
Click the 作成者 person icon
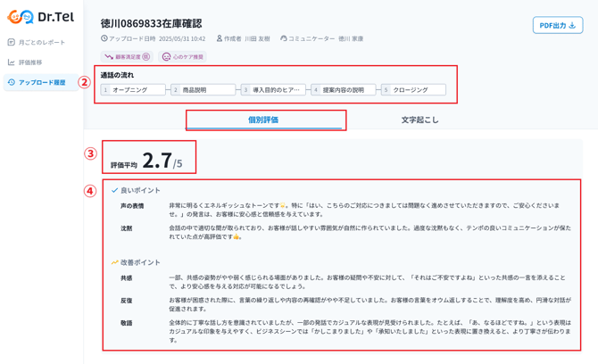[x=220, y=38]
